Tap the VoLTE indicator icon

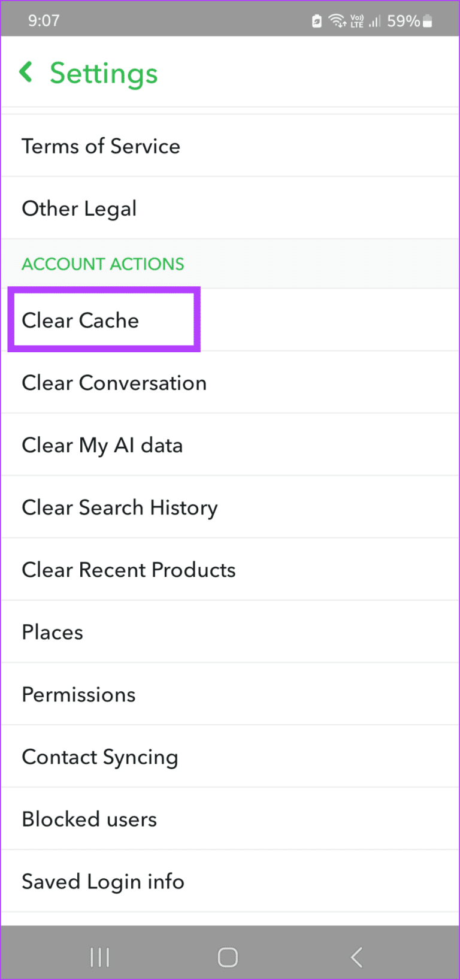[x=358, y=20]
